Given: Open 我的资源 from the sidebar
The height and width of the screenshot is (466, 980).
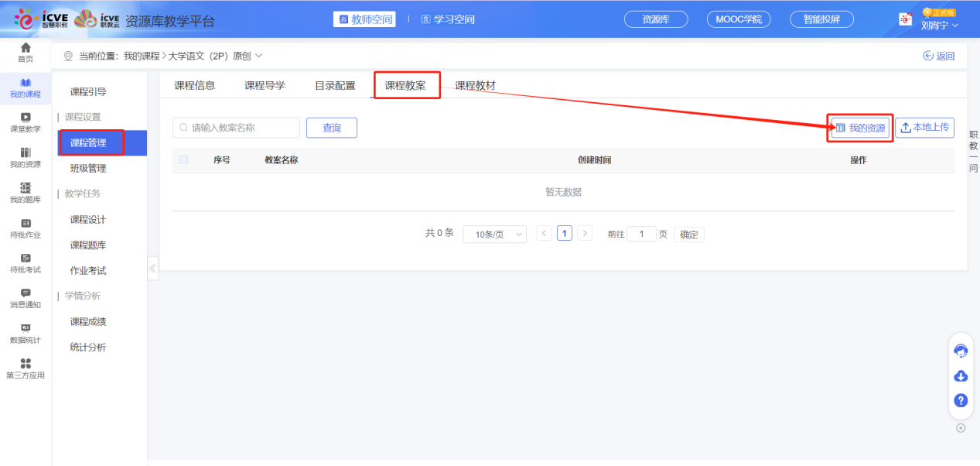Looking at the screenshot, I should [24, 156].
